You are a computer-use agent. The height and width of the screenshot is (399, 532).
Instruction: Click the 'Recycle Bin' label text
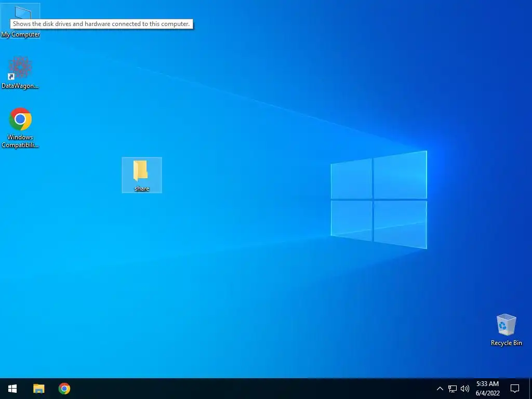[506, 343]
